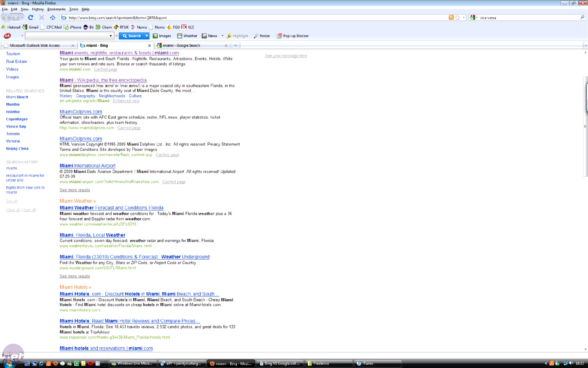Click Weather on the Ask toolbar
This screenshot has height=368, width=588.
click(187, 36)
